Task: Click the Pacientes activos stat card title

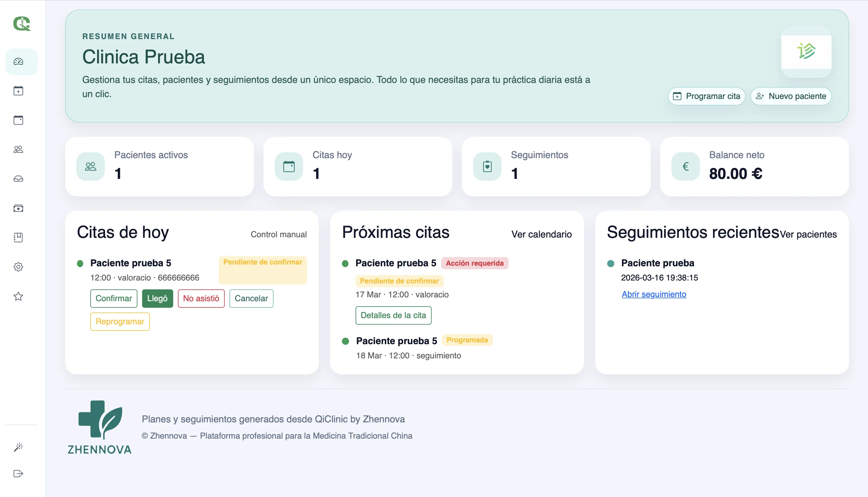Action: pyautogui.click(x=151, y=155)
